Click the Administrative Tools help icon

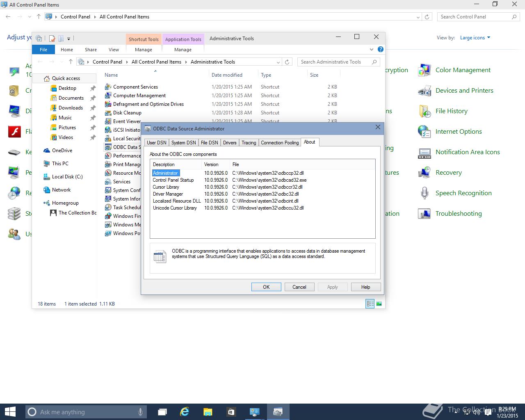coord(380,49)
